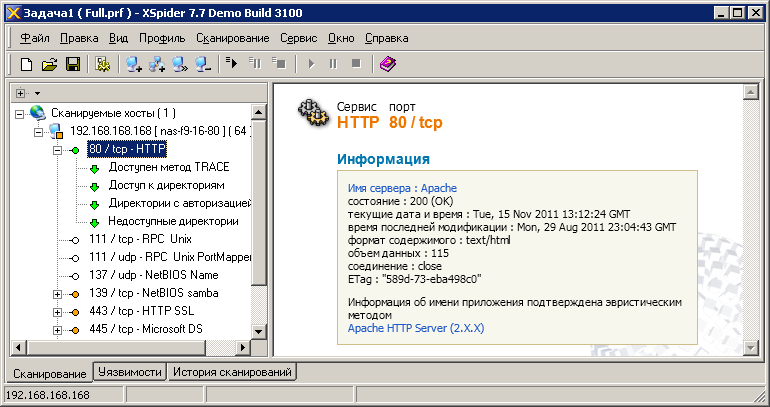Click the orange circle icon of 139 / tcp
The width and height of the screenshot is (770, 407).
tap(75, 295)
